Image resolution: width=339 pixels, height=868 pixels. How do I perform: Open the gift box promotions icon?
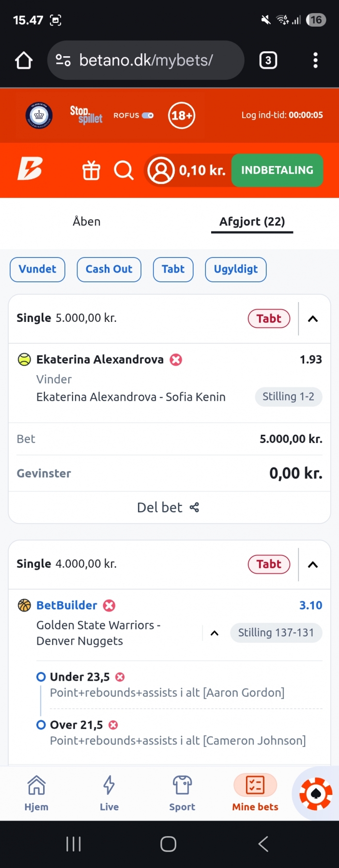(91, 170)
